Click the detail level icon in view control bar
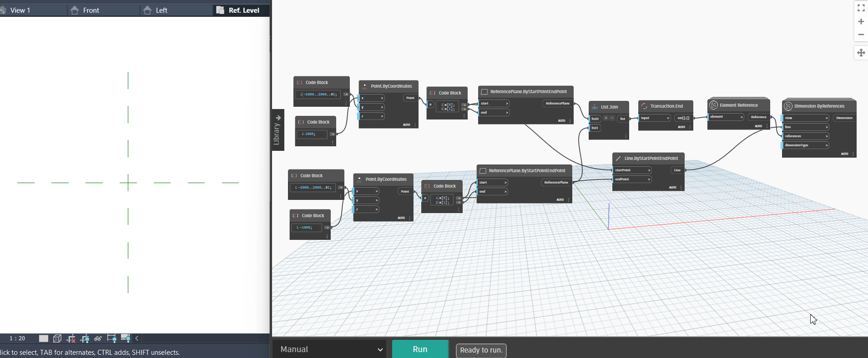The width and height of the screenshot is (868, 358). click(x=44, y=338)
